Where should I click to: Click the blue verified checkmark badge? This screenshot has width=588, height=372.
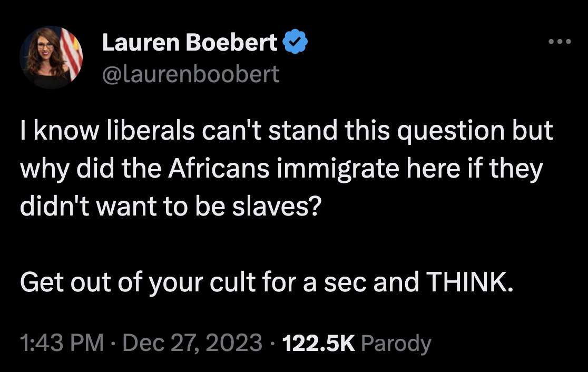pyautogui.click(x=295, y=43)
